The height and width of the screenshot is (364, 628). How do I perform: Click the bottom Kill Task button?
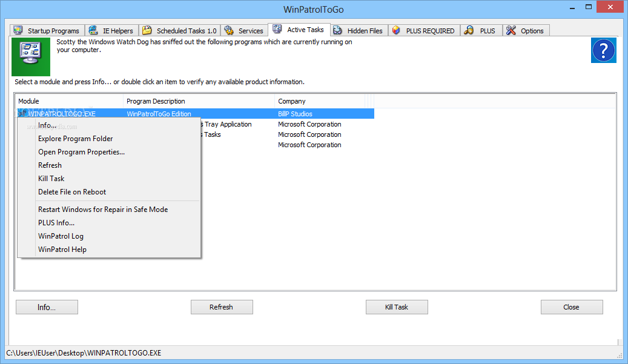click(397, 307)
